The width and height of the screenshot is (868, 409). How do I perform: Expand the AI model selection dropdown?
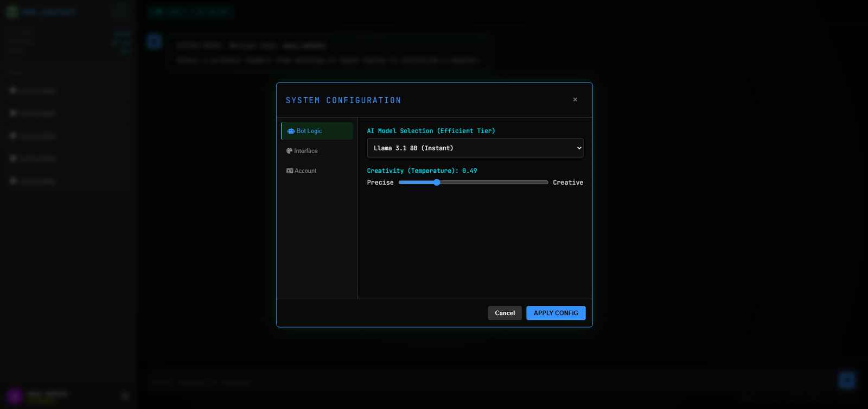(475, 148)
